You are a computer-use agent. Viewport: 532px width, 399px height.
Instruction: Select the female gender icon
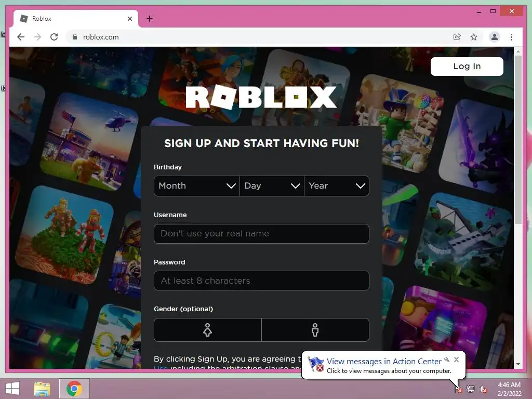208,330
